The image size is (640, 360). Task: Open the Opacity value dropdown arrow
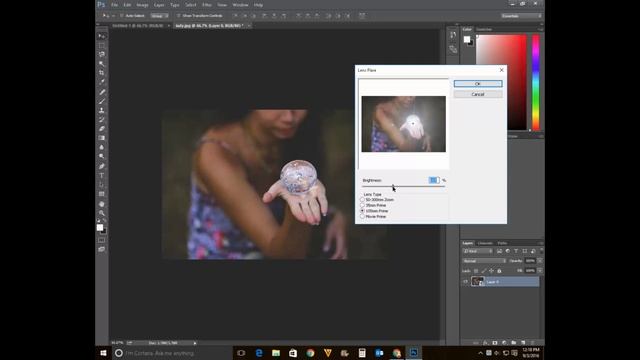pos(540,261)
